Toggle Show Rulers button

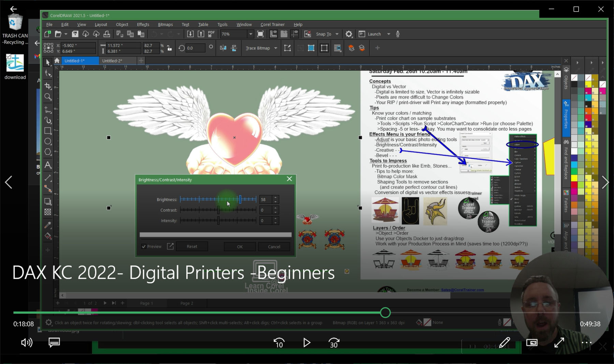point(274,34)
